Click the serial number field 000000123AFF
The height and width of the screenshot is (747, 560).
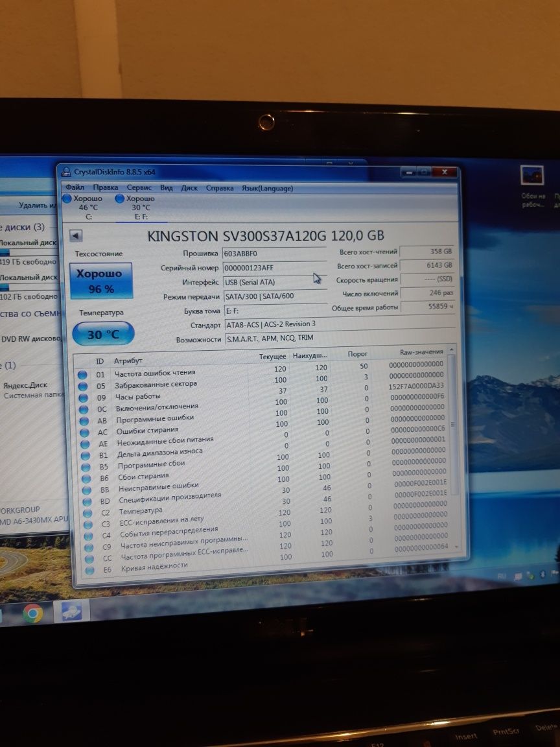pyautogui.click(x=274, y=268)
